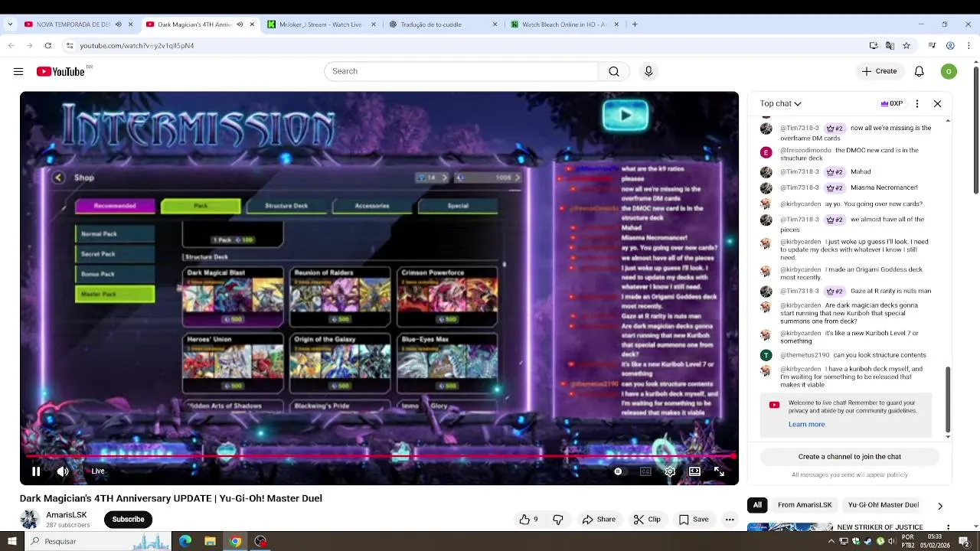Go back in browser history

point(11,46)
